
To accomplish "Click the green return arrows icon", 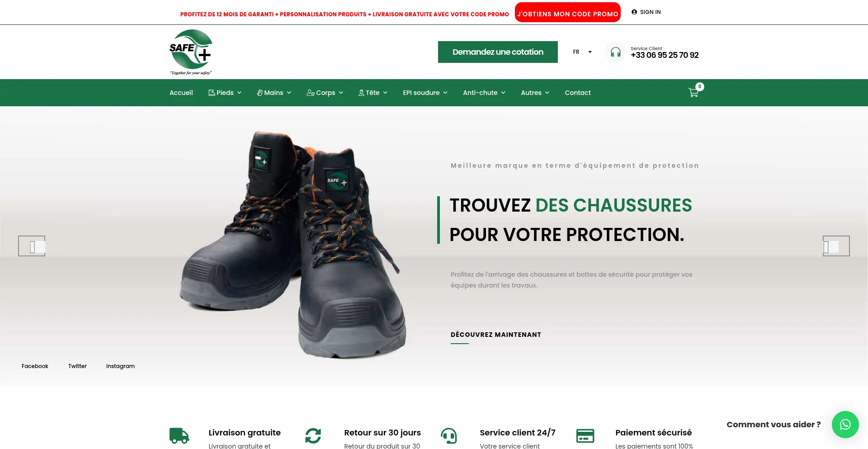I will point(313,436).
